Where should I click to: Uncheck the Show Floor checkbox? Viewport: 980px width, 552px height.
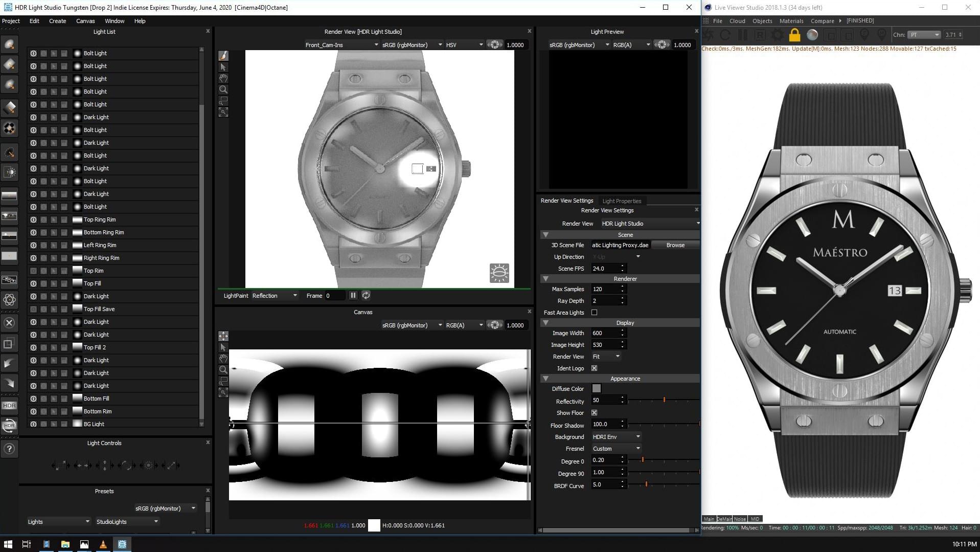click(594, 412)
